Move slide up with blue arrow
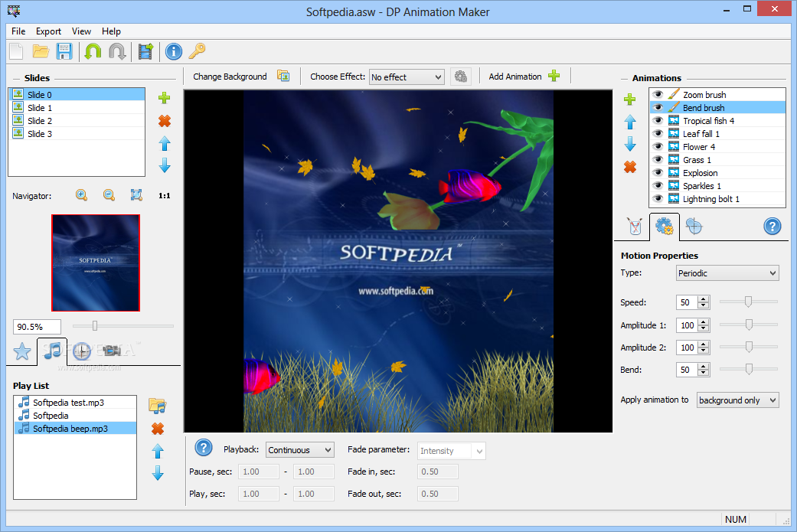This screenshot has width=797, height=532. click(x=164, y=144)
